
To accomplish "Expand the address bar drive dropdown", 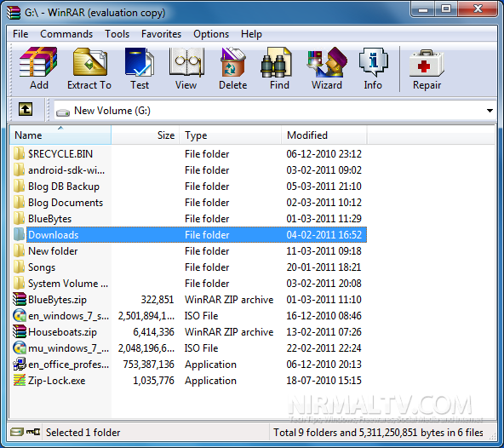I will coord(490,111).
